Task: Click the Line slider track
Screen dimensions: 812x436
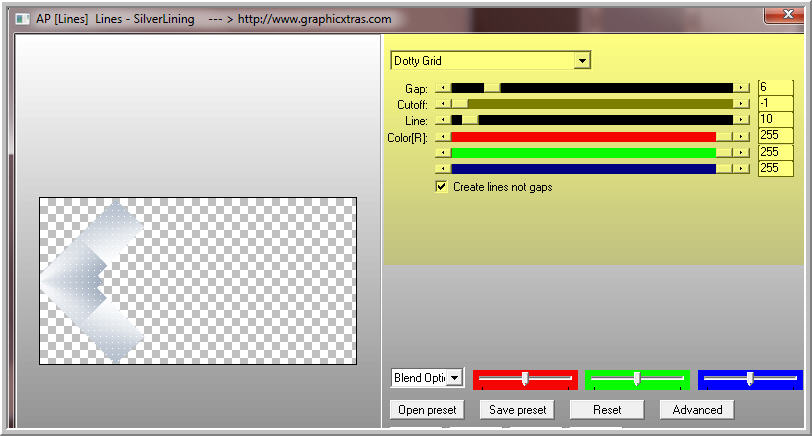Action: tap(592, 121)
